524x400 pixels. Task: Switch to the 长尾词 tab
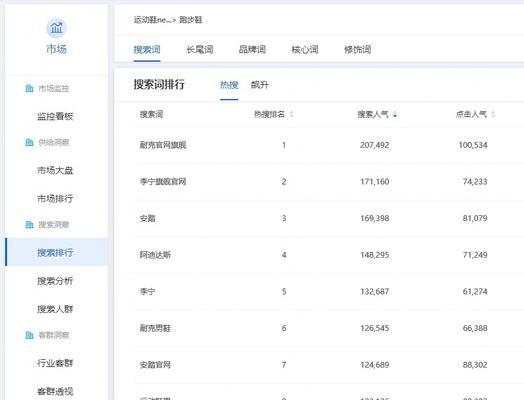pos(200,50)
